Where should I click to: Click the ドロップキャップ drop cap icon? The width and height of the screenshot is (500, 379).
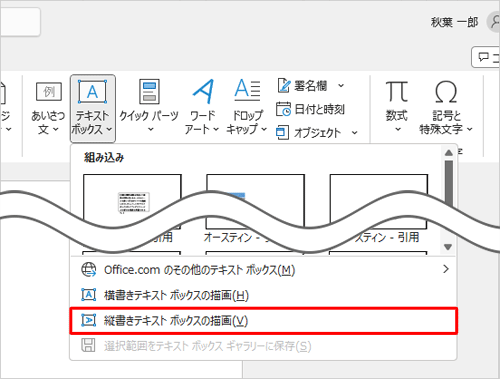pyautogui.click(x=247, y=90)
